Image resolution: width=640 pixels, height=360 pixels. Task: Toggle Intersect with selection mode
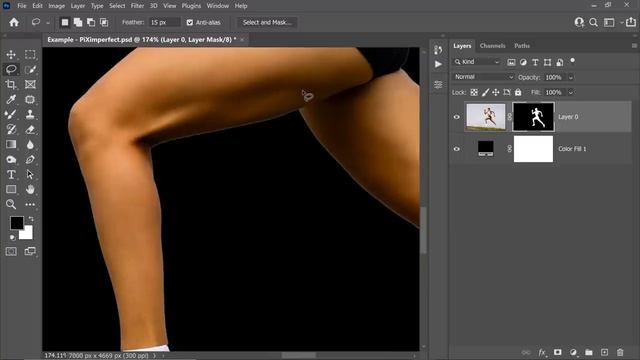104,22
